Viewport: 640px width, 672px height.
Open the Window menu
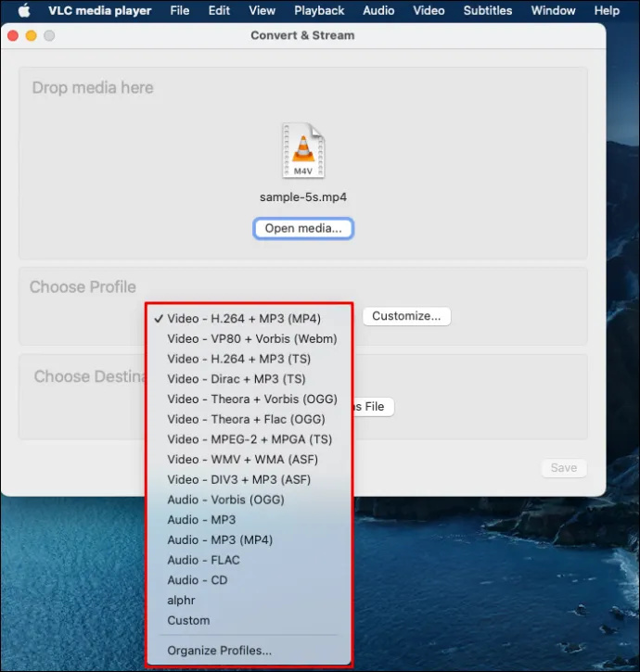click(x=553, y=11)
